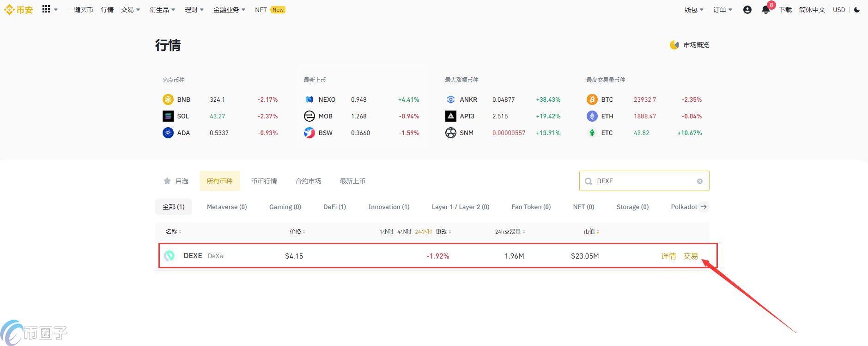Open 一键买币 in top navigation
Image resolution: width=868 pixels, height=346 pixels.
80,10
